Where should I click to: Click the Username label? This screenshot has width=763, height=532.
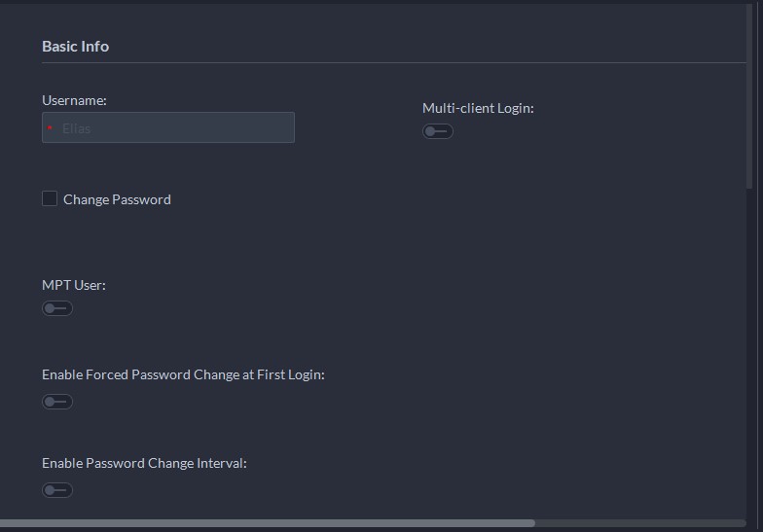click(x=74, y=100)
